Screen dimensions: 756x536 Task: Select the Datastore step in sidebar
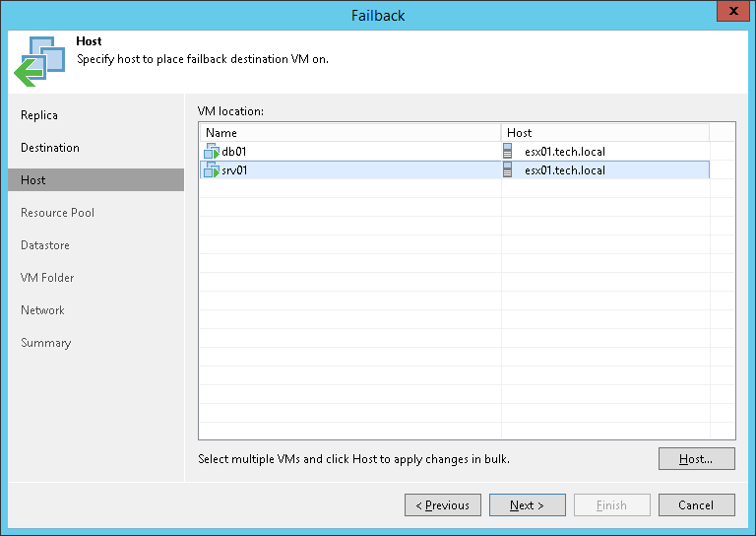45,245
